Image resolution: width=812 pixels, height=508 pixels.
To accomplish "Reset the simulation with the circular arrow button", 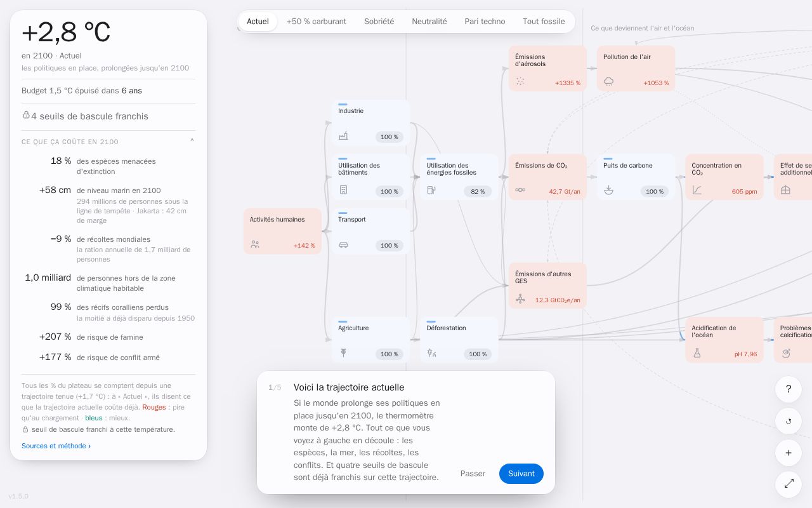I will (x=789, y=421).
